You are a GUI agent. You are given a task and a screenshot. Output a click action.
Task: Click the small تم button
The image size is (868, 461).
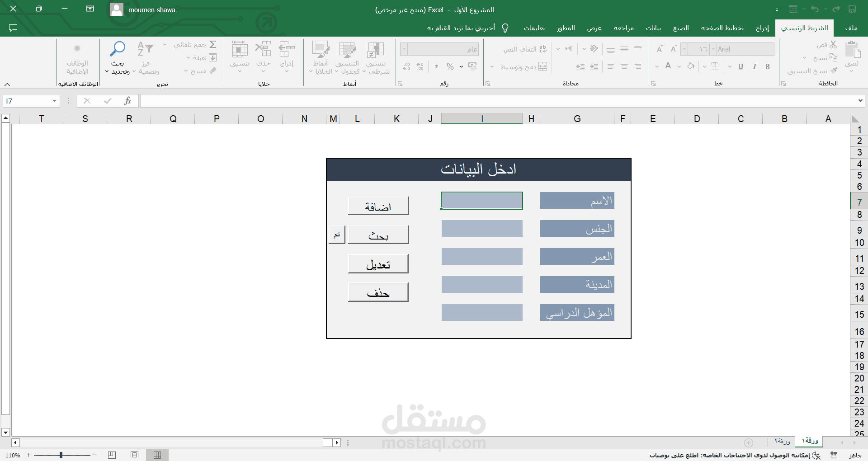[x=337, y=235]
